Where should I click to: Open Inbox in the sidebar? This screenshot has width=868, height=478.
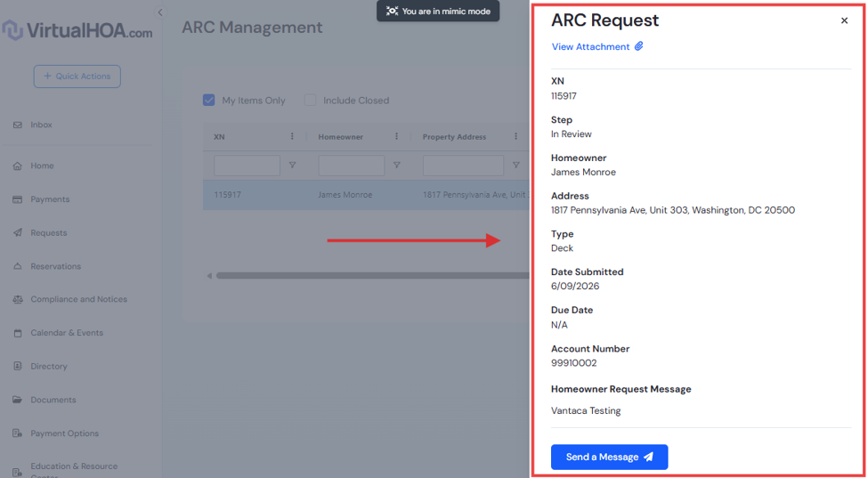[42, 125]
